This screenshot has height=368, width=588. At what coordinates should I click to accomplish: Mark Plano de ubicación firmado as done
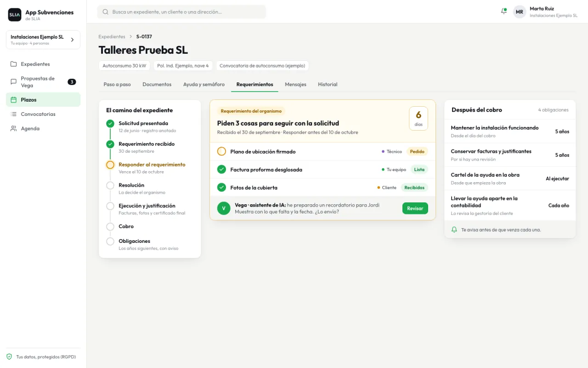point(222,151)
